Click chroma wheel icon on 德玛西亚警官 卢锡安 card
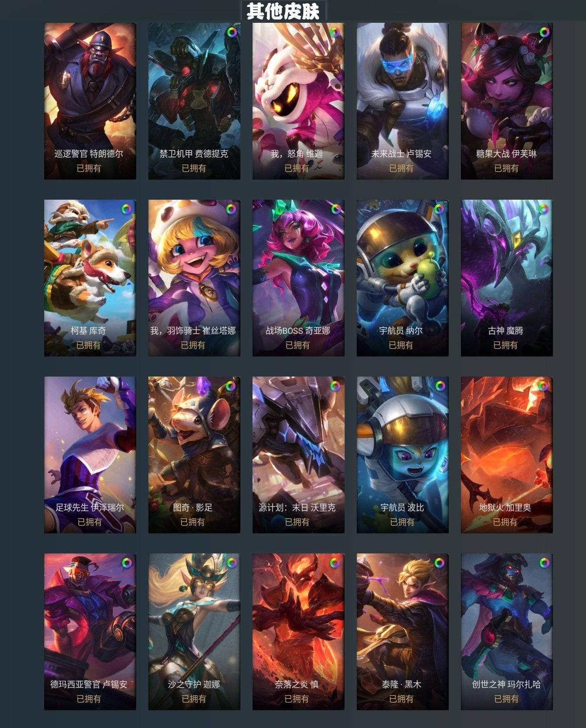 pyautogui.click(x=127, y=563)
